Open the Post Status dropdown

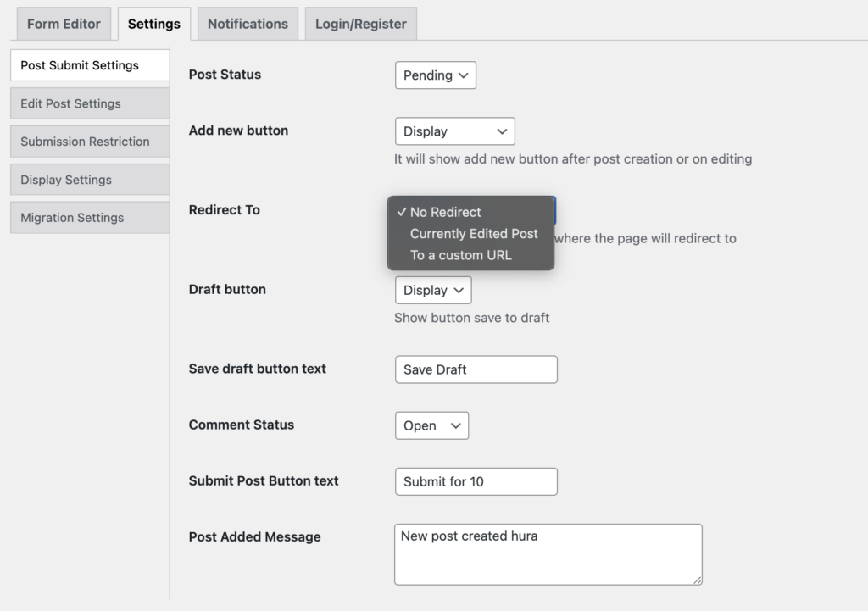435,75
